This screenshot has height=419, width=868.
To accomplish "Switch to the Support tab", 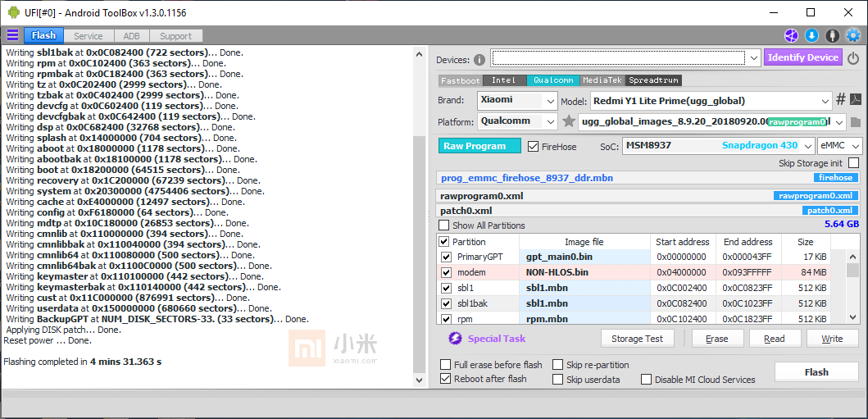I will point(175,36).
